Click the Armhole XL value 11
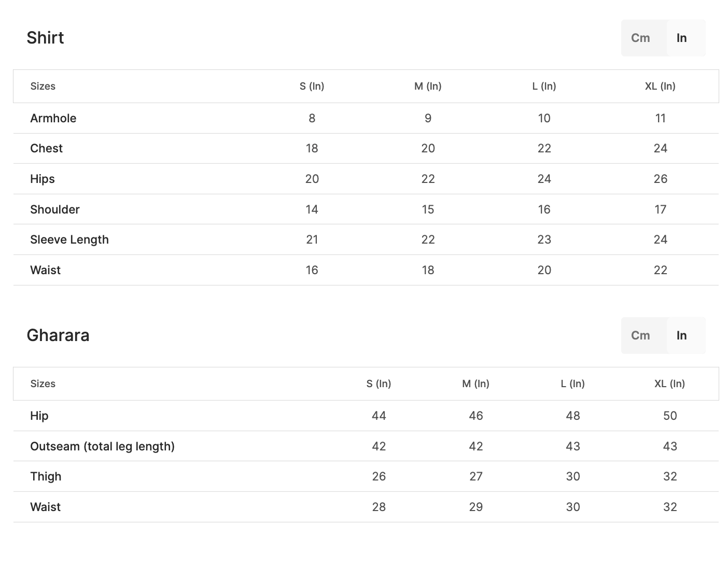Screen dimensions: 728x566 point(660,118)
